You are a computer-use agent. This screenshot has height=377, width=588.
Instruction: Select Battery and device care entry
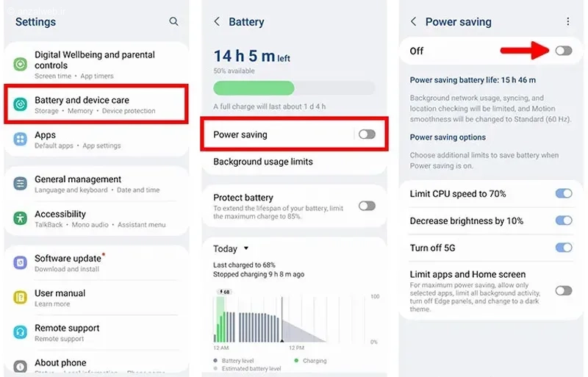pos(96,104)
